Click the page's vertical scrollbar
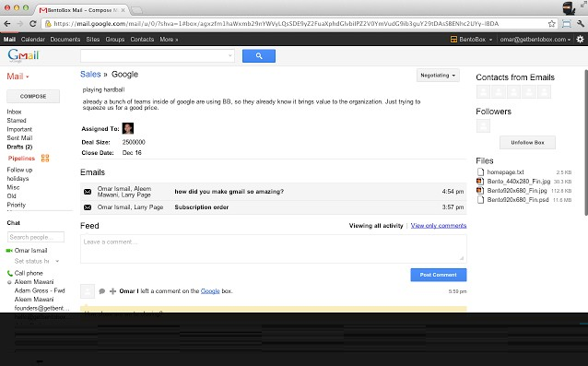This screenshot has height=366, width=588. click(x=586, y=143)
